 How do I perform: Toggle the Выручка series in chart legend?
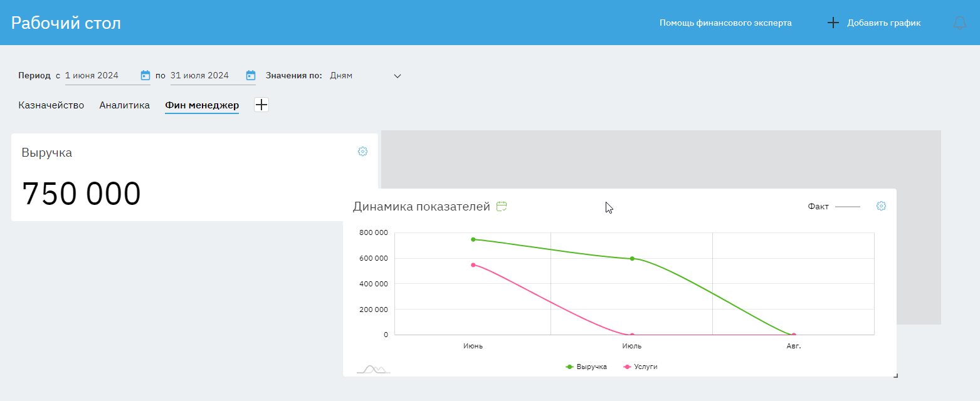click(586, 367)
